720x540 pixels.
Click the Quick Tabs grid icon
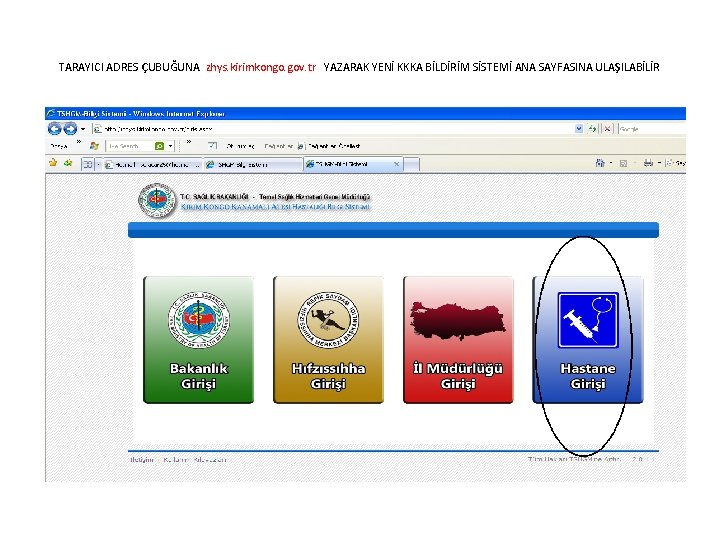tap(88, 164)
